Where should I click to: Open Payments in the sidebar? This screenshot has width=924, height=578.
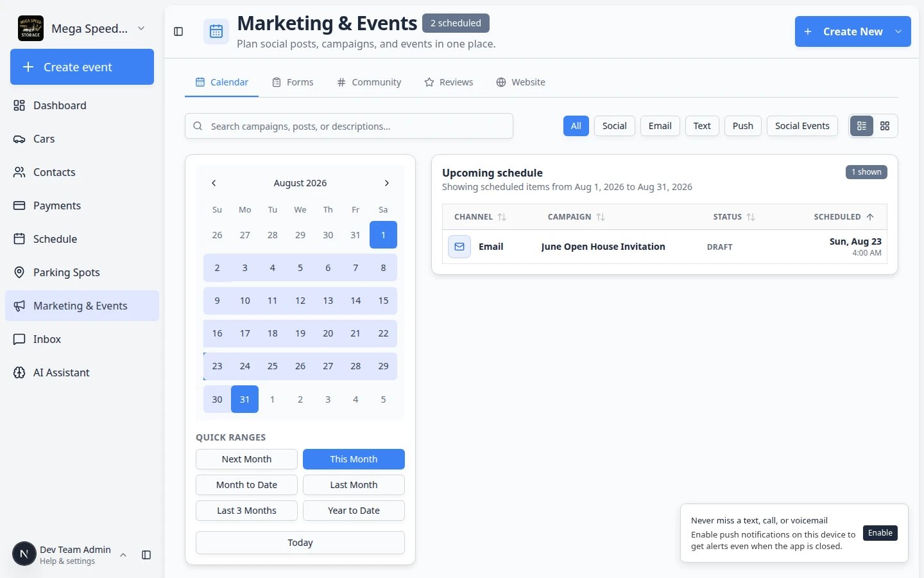(x=82, y=206)
